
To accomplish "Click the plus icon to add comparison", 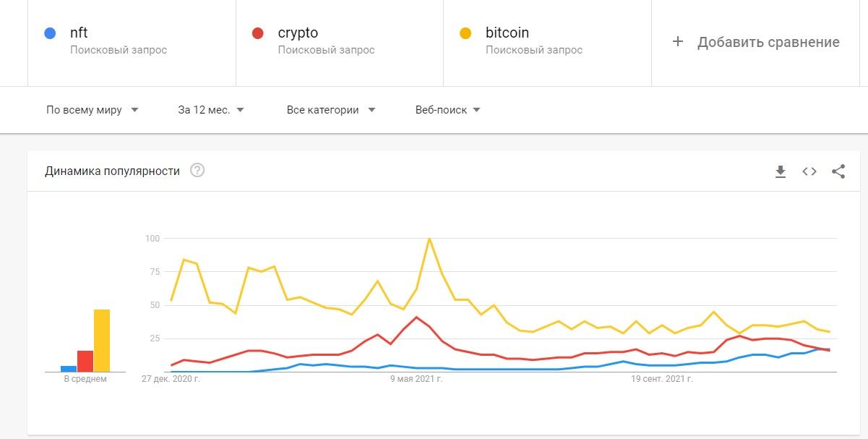I will [x=678, y=42].
